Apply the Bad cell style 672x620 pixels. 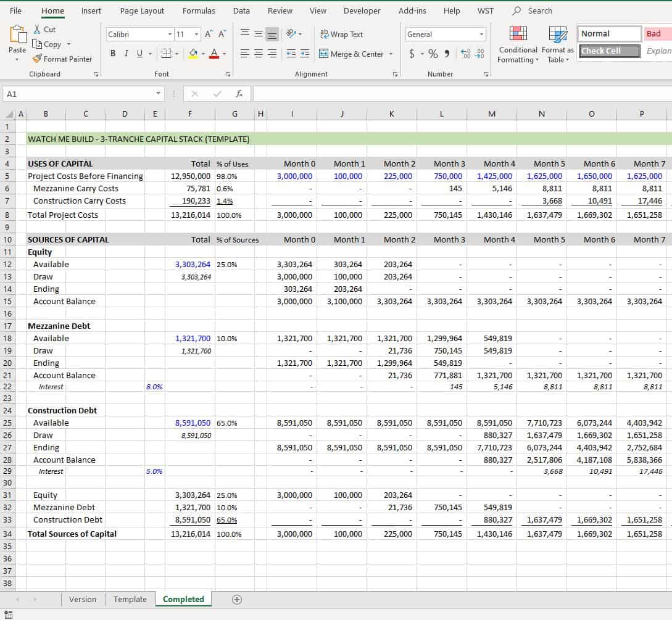coord(658,33)
